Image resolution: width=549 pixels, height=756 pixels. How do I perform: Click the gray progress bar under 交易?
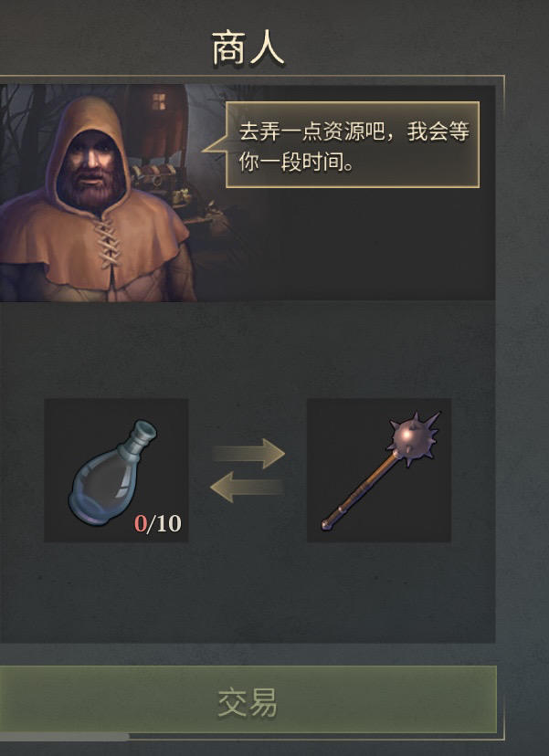click(64, 737)
